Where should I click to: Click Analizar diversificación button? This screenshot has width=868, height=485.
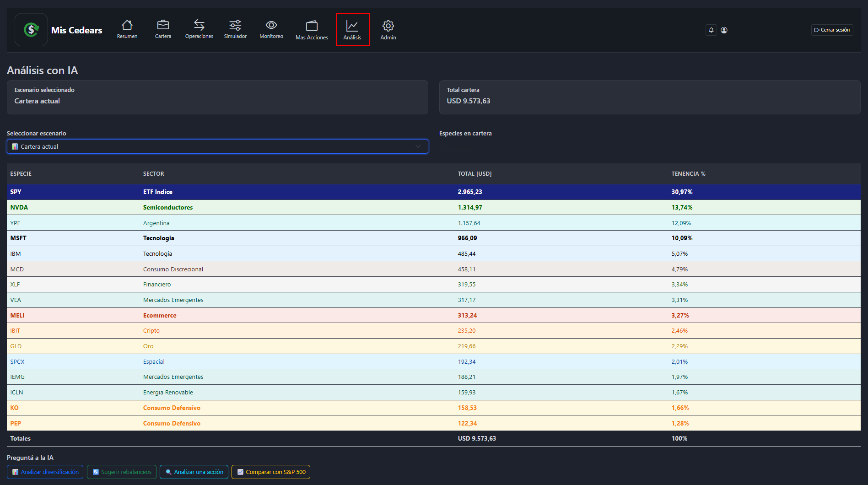coord(45,472)
